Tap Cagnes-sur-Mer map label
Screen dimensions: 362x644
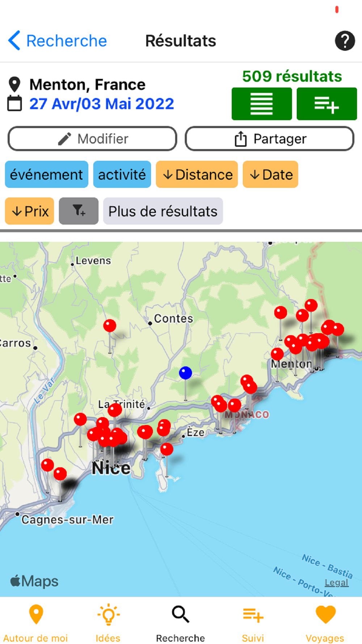[67, 520]
